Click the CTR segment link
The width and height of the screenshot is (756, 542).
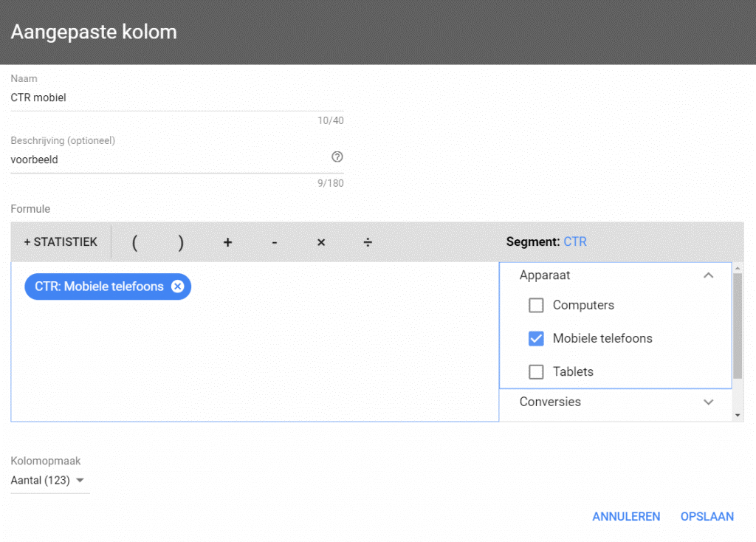pos(575,242)
